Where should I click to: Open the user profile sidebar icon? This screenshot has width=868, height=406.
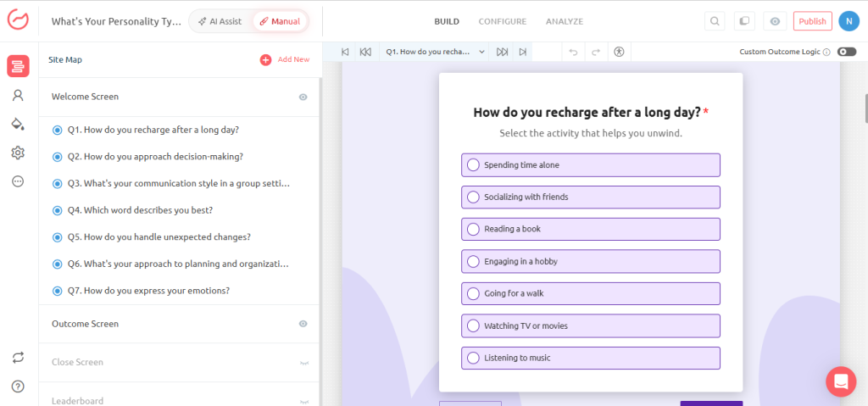(x=18, y=95)
